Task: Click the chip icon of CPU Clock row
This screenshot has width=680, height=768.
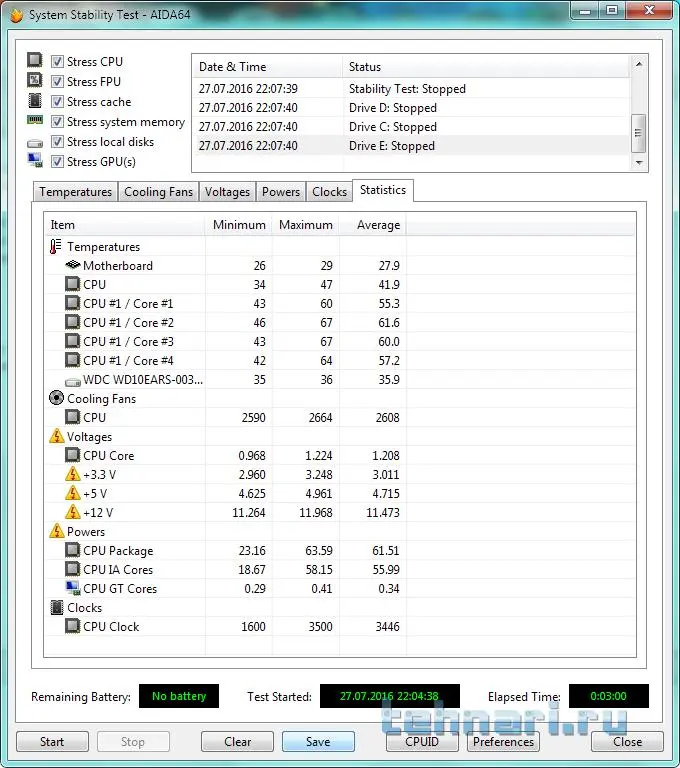Action: tap(73, 625)
